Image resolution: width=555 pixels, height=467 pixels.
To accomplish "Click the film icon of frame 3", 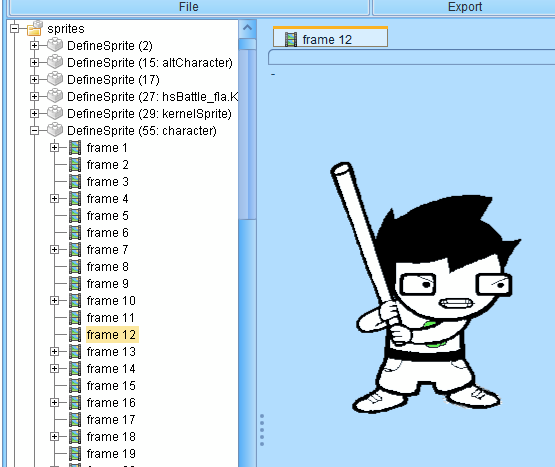I will point(75,182).
